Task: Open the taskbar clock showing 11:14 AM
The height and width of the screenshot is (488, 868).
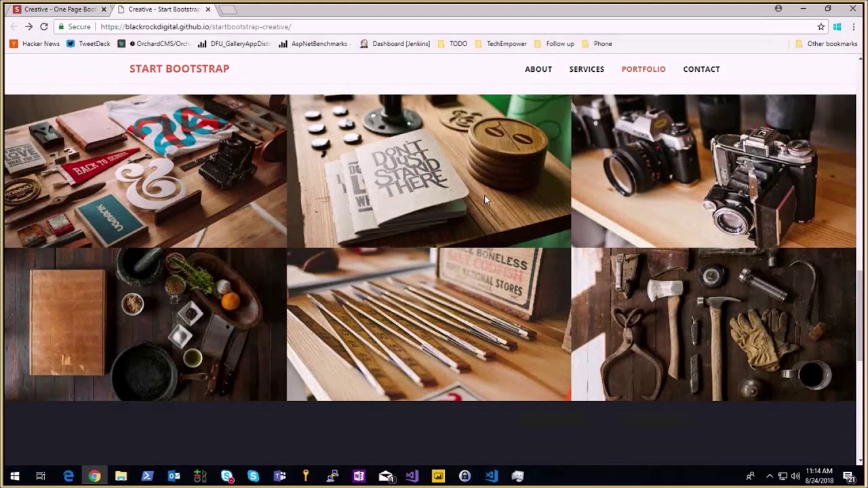Action: pos(819,476)
